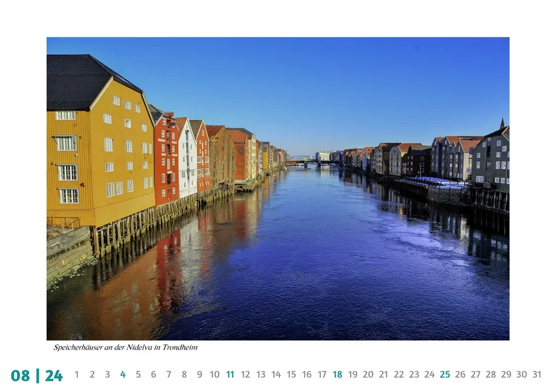This screenshot has height=392, width=556.
Task: Select highlighted day 11
Action: point(230,374)
